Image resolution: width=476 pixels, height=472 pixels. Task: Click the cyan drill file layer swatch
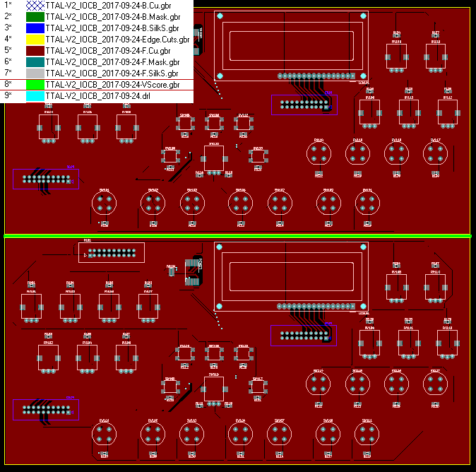click(35, 96)
